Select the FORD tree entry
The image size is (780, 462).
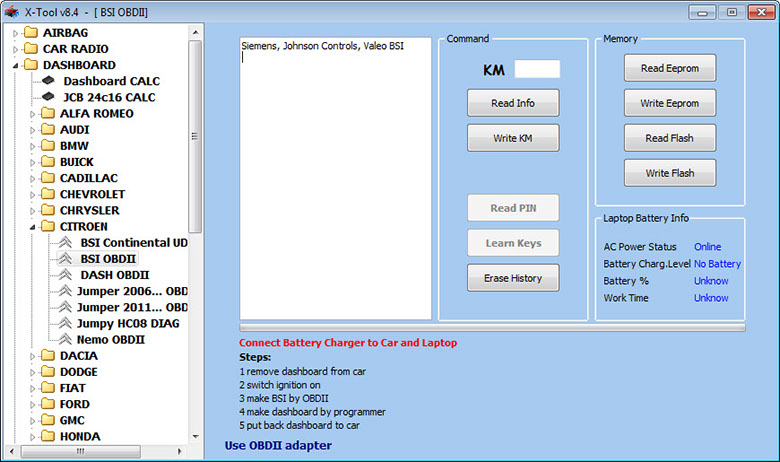74,404
